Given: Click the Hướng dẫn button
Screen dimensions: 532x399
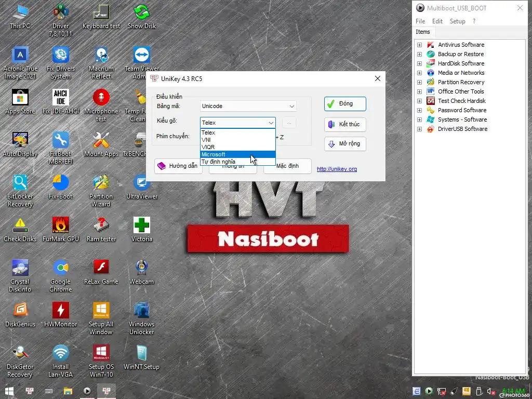Looking at the screenshot, I should pyautogui.click(x=178, y=166).
